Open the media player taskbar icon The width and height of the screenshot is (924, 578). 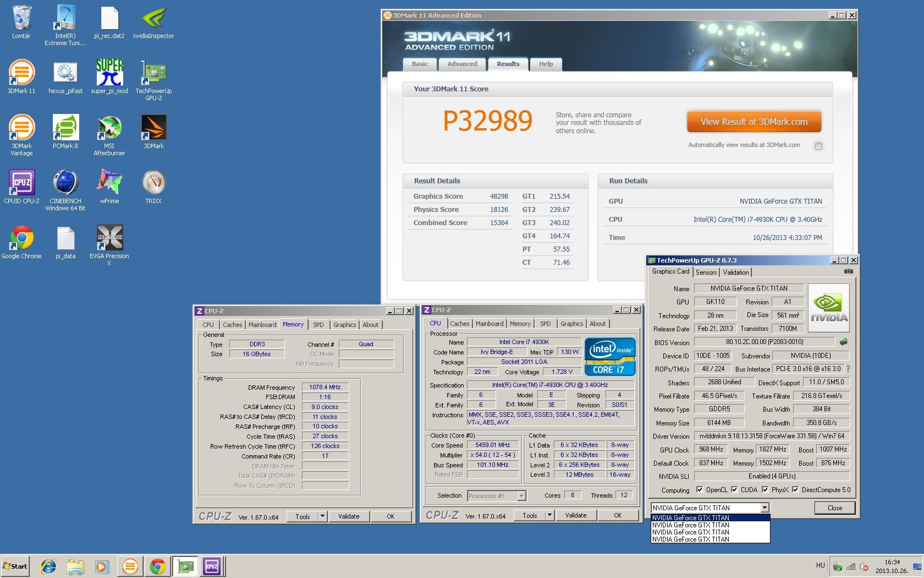point(102,566)
